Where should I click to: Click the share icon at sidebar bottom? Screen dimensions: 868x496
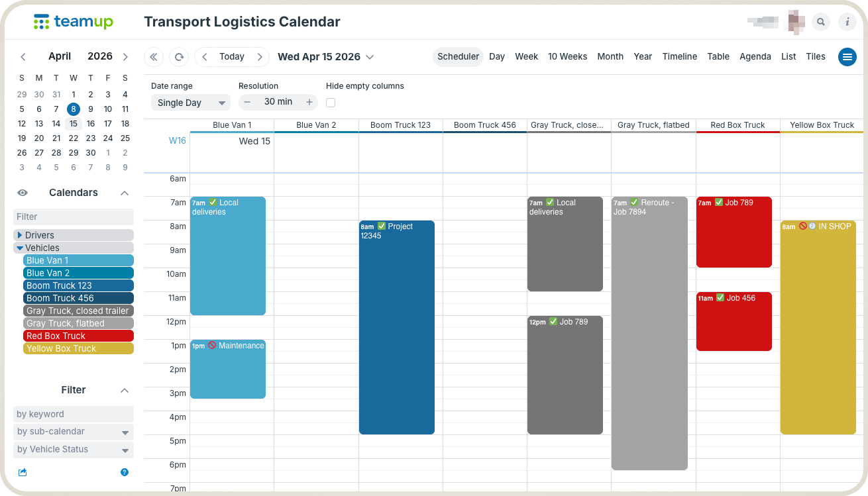(23, 472)
